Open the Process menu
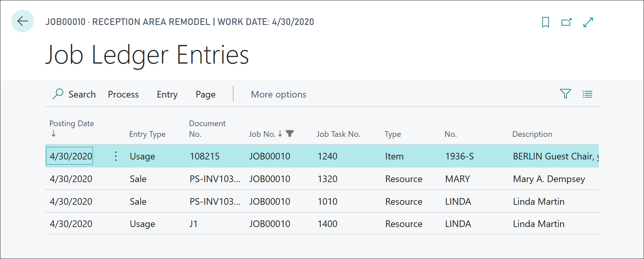 [123, 95]
